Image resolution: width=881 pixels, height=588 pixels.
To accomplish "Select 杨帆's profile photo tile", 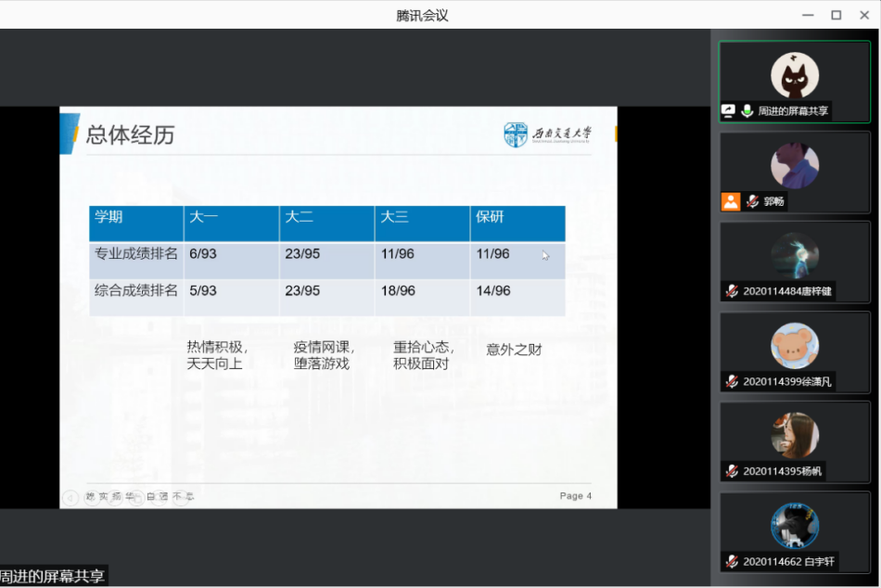I will point(795,436).
